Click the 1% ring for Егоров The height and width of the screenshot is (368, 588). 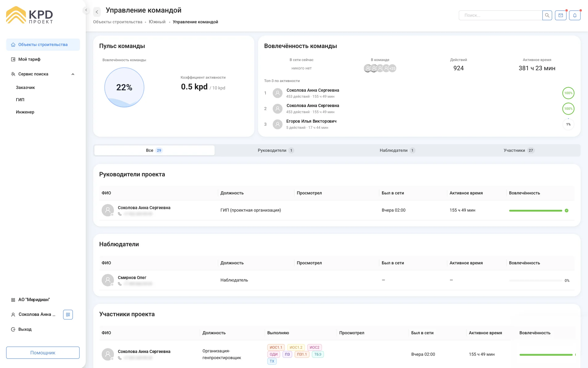tap(568, 124)
